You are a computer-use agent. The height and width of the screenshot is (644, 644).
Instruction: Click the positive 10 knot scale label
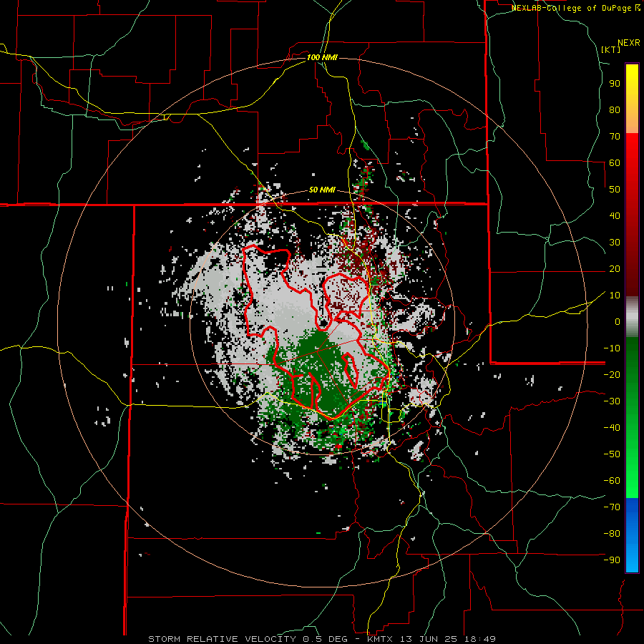615,296
